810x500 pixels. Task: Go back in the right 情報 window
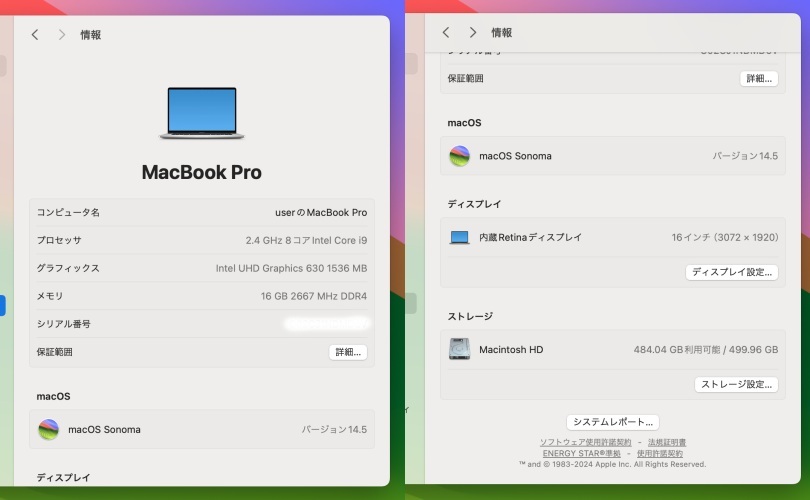(x=446, y=33)
